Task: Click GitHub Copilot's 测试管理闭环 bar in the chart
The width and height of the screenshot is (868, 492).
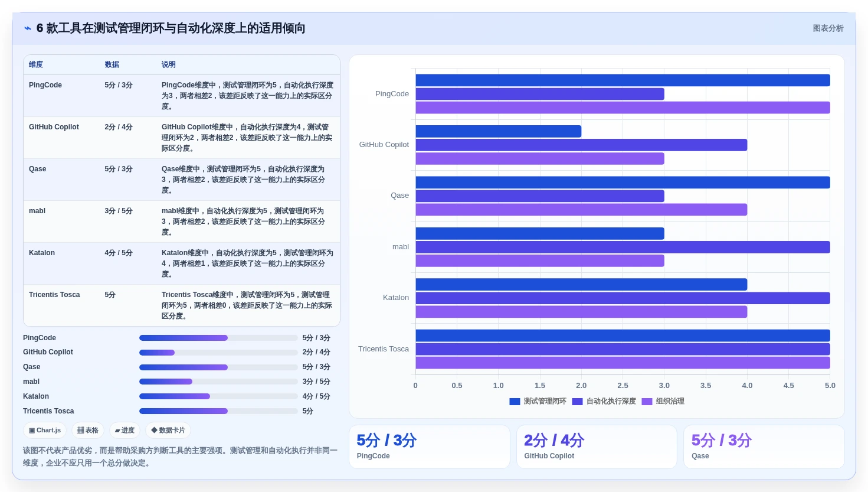Action: click(x=499, y=131)
